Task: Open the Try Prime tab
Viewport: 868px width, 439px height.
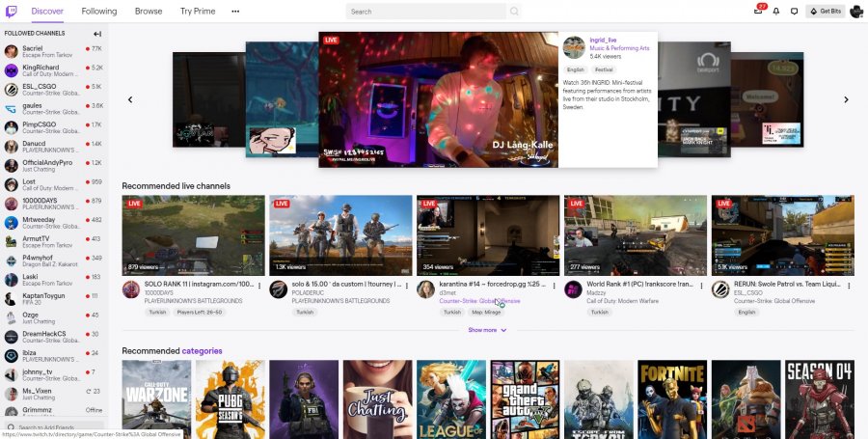Action: point(198,11)
